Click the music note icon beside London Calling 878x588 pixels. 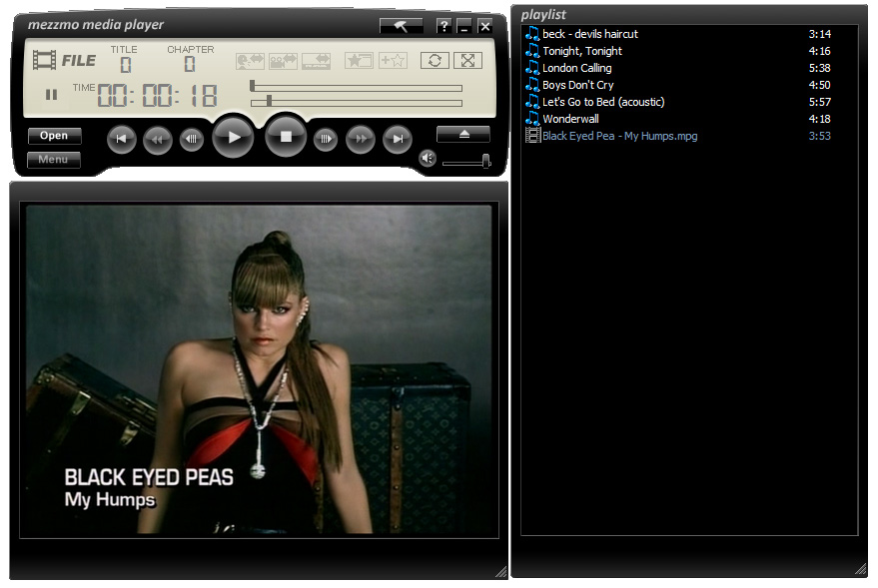[x=532, y=68]
